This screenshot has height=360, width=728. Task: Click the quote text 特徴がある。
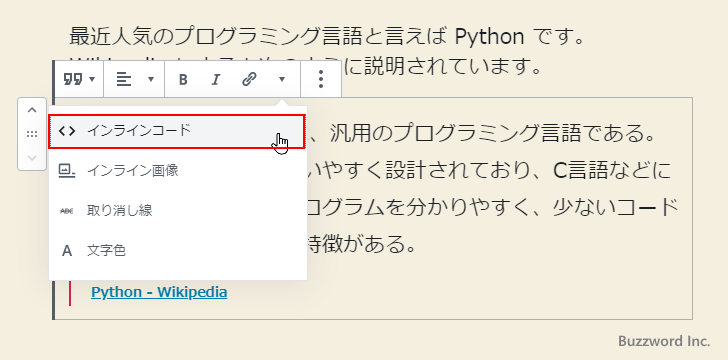(361, 245)
